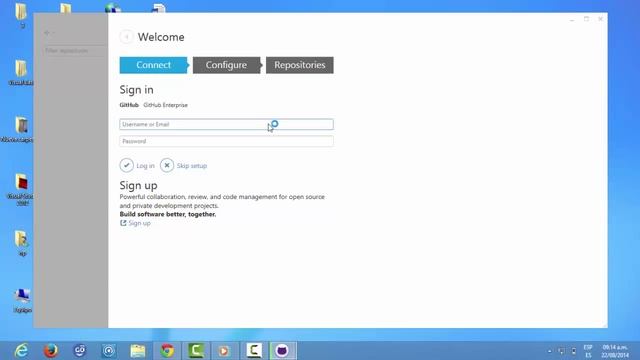The image size is (640, 360).
Task: Open the white Camtasia recorder taskbar icon
Action: (x=253, y=351)
